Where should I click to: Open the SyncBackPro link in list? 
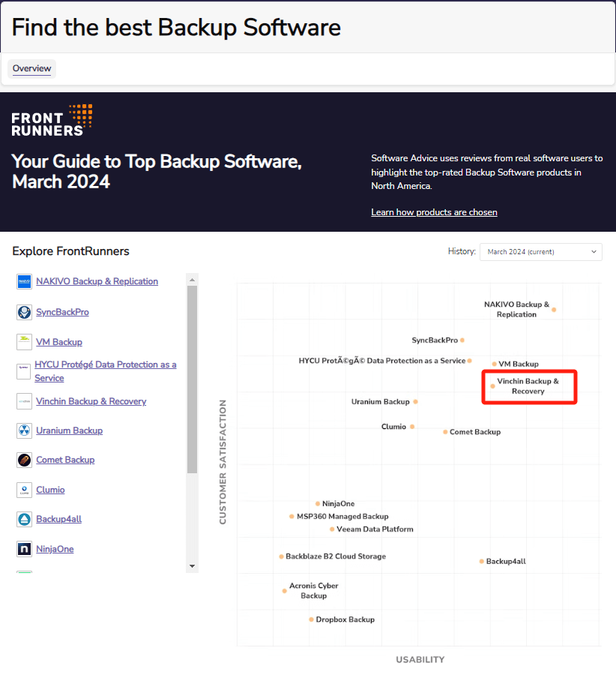[x=62, y=312]
